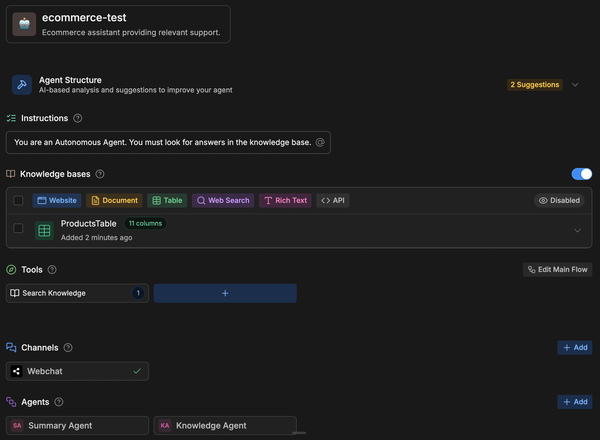Click the ProductsTable green table icon

44,230
